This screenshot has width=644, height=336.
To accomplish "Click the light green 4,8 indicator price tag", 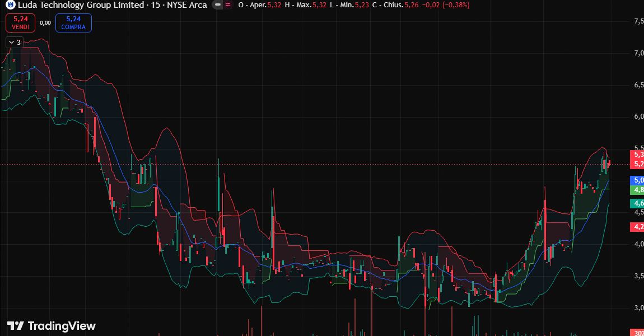I will click(637, 190).
